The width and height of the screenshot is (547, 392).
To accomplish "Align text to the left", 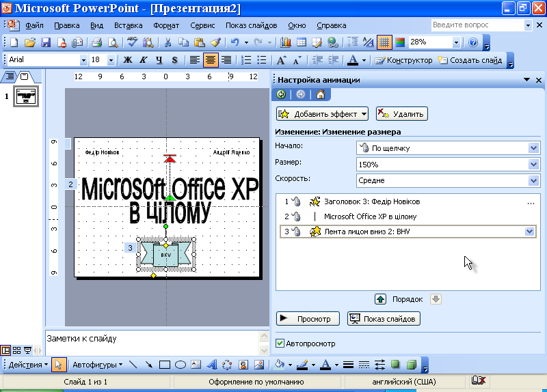I will click(194, 60).
